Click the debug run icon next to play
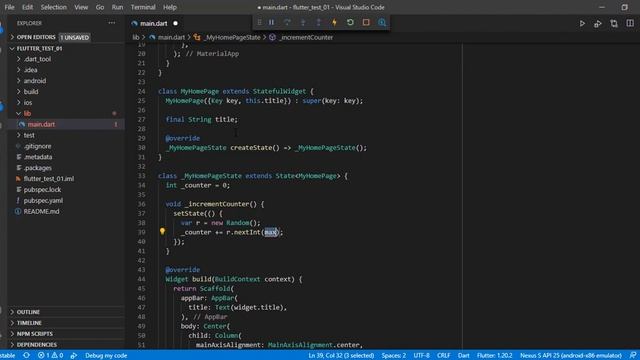 coord(598,24)
